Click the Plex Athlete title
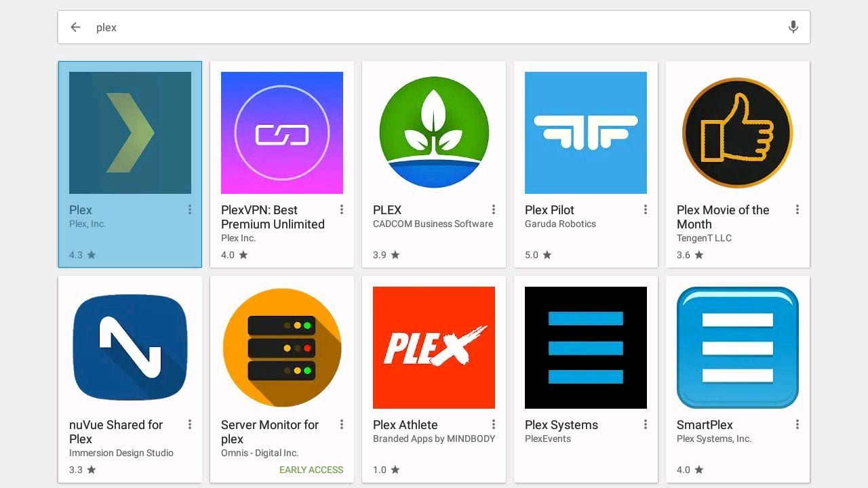The width and height of the screenshot is (868, 488). 406,425
